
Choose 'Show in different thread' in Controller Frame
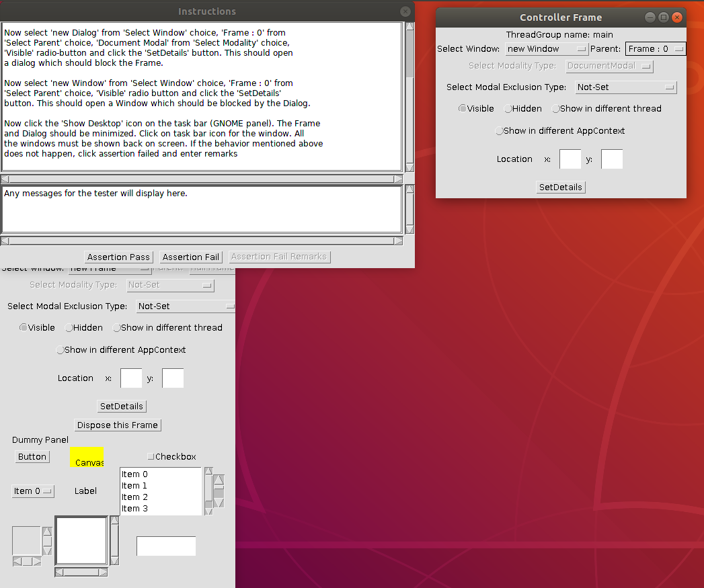pos(557,109)
